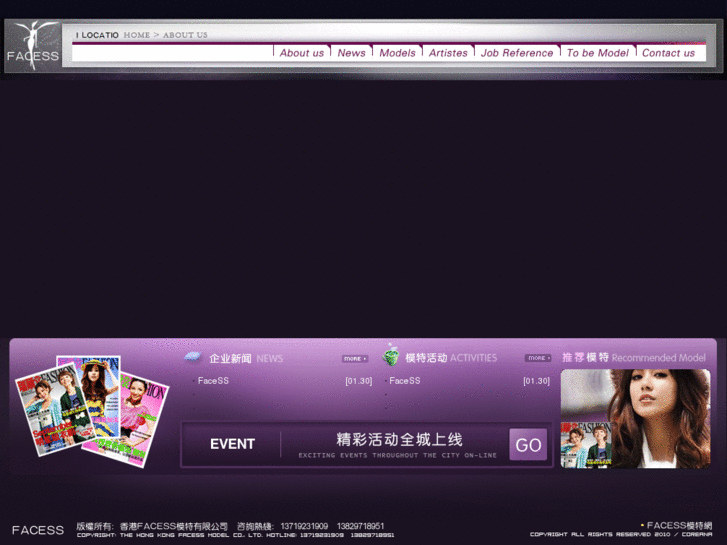Screen dimensions: 727x545
Task: Click the 推荐模特 Recommended Model heading
Action: (634, 358)
